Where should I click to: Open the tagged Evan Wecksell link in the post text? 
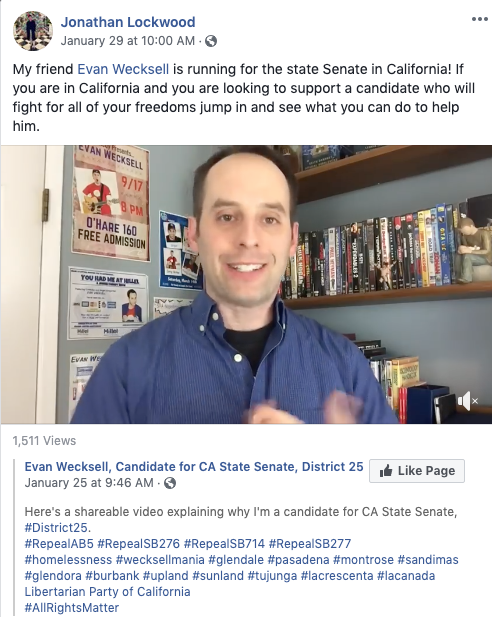123,69
